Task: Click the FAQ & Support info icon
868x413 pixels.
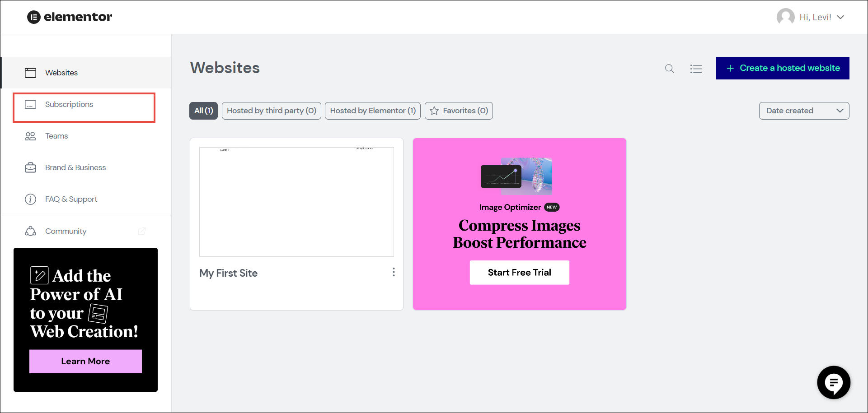Action: (x=31, y=199)
